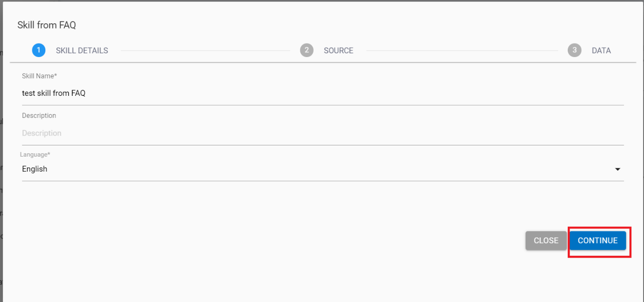
Task: Click the 'Skill from FAQ' dialog title
Action: (46, 25)
